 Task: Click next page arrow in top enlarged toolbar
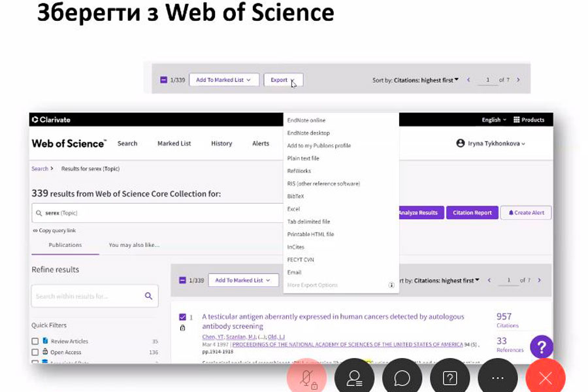(518, 80)
